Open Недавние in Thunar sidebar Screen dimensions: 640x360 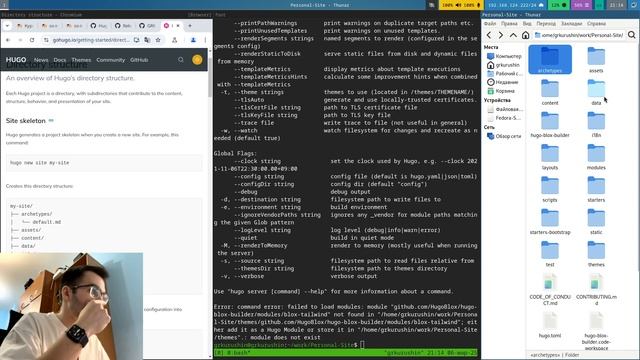[504, 82]
